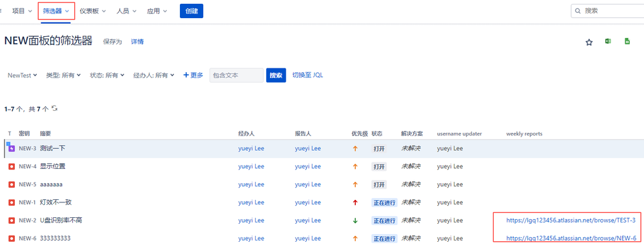Open the 应用 menu
The image size is (644, 245).
point(157,11)
